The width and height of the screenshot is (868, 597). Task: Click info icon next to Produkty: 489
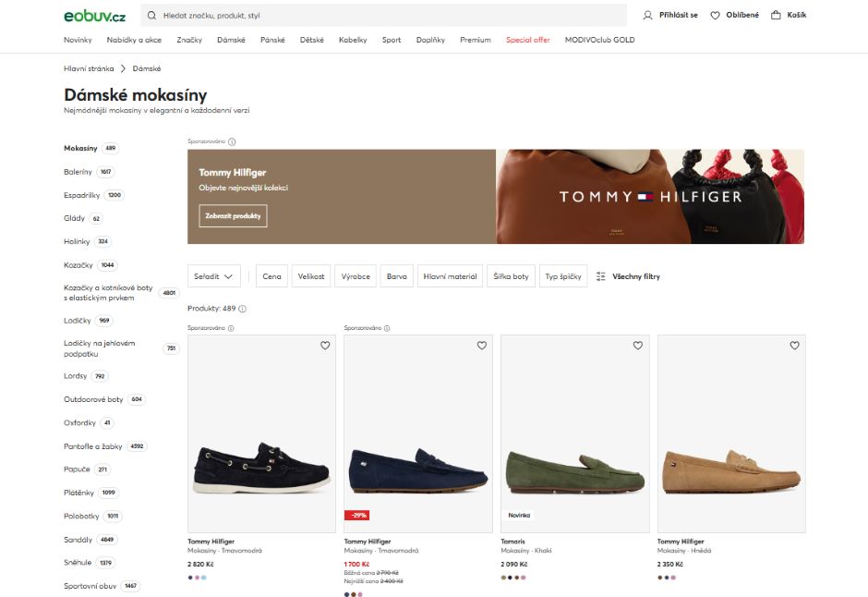243,309
